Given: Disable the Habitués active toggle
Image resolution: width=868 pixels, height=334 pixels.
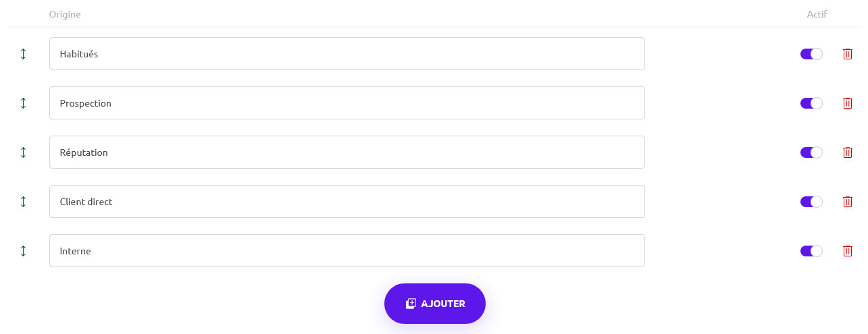Looking at the screenshot, I should coord(811,54).
